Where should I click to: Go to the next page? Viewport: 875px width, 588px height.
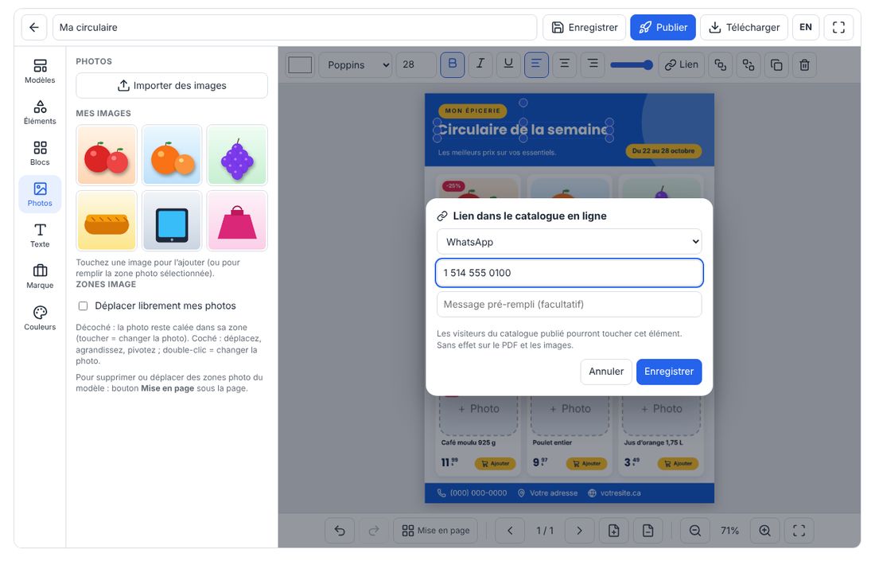[x=579, y=531]
